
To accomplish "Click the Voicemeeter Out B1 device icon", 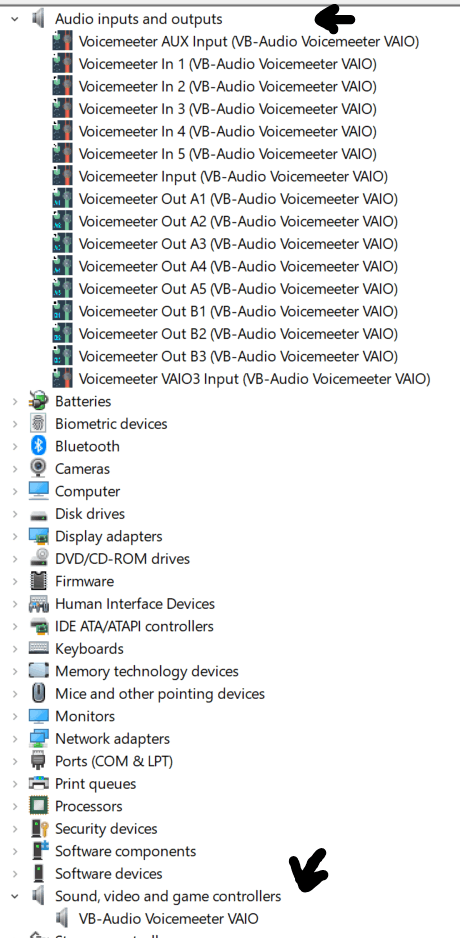I will [x=62, y=312].
